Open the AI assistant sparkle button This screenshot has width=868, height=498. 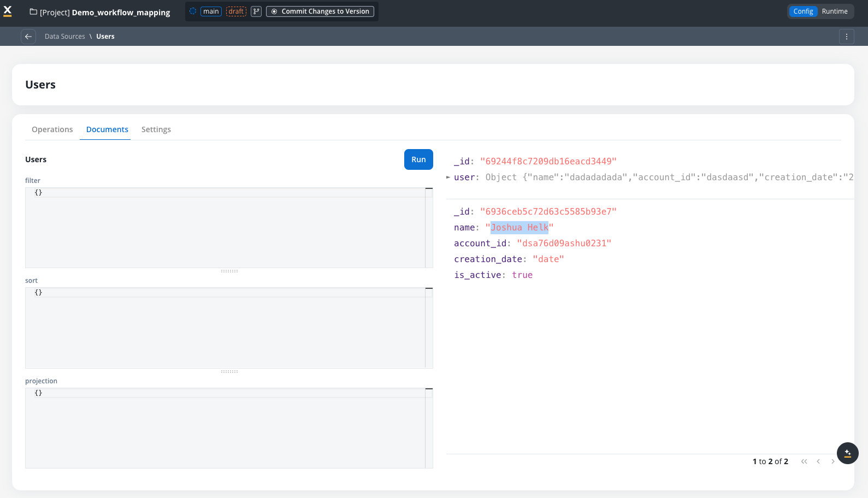click(x=847, y=453)
